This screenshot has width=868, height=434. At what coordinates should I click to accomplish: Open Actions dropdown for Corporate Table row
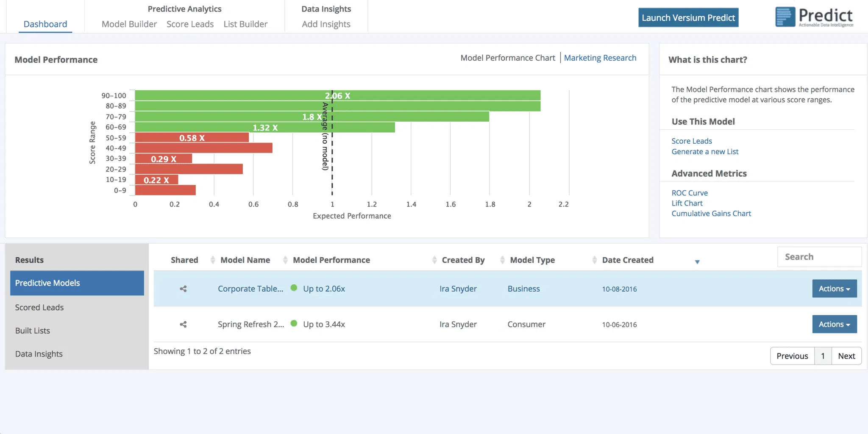coord(834,289)
